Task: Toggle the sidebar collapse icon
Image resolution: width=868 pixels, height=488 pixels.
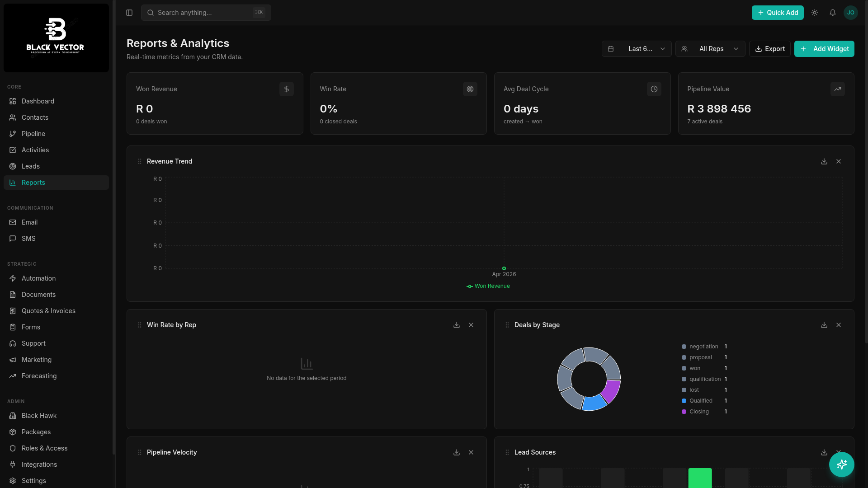Action: [x=129, y=13]
